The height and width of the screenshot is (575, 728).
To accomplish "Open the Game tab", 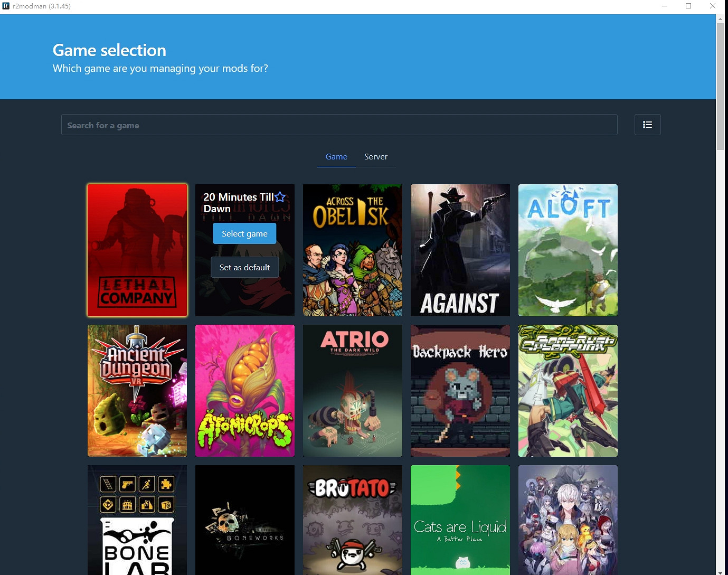I will [x=336, y=157].
